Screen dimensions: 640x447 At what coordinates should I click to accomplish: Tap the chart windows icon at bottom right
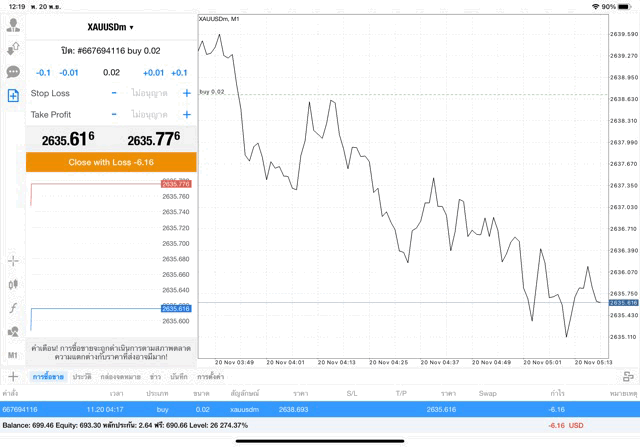627,376
